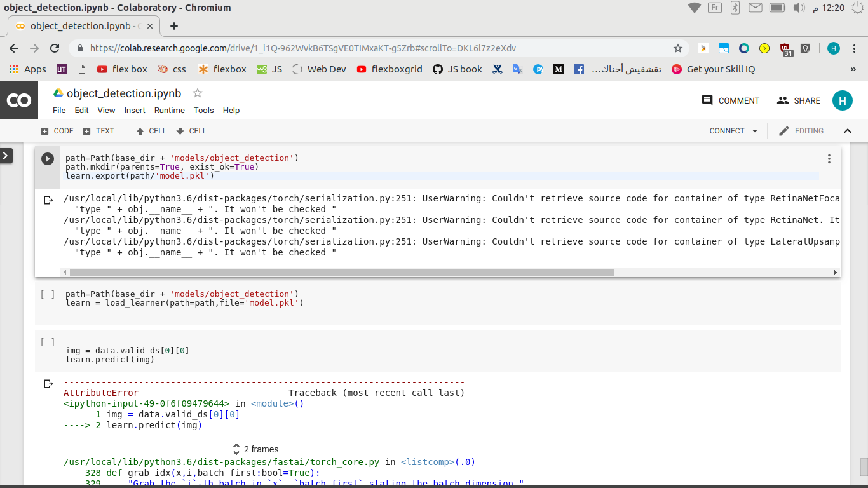This screenshot has width=868, height=488.
Task: Open the View menu
Action: [106, 110]
